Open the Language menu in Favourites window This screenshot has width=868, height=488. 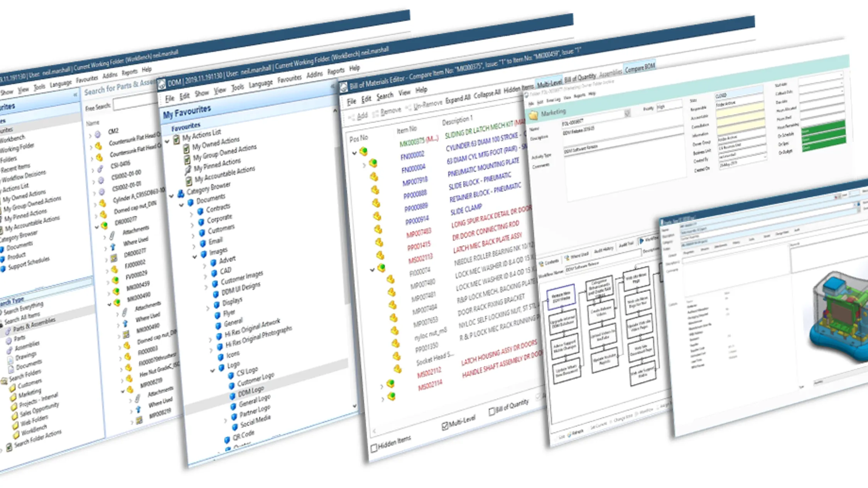[260, 83]
